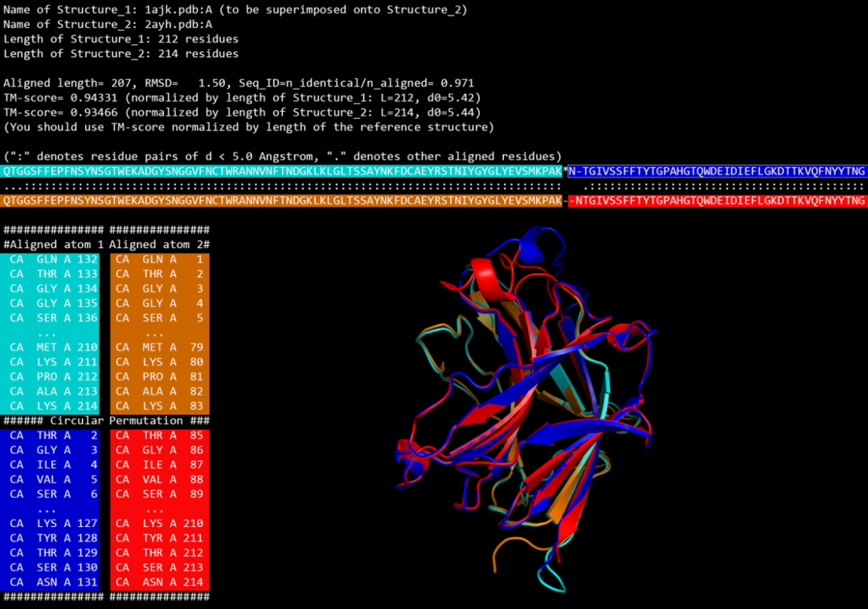Screen dimensions: 868x609
Task: Select the 'Length of Structure_1: 212 residues' line
Action: point(121,39)
